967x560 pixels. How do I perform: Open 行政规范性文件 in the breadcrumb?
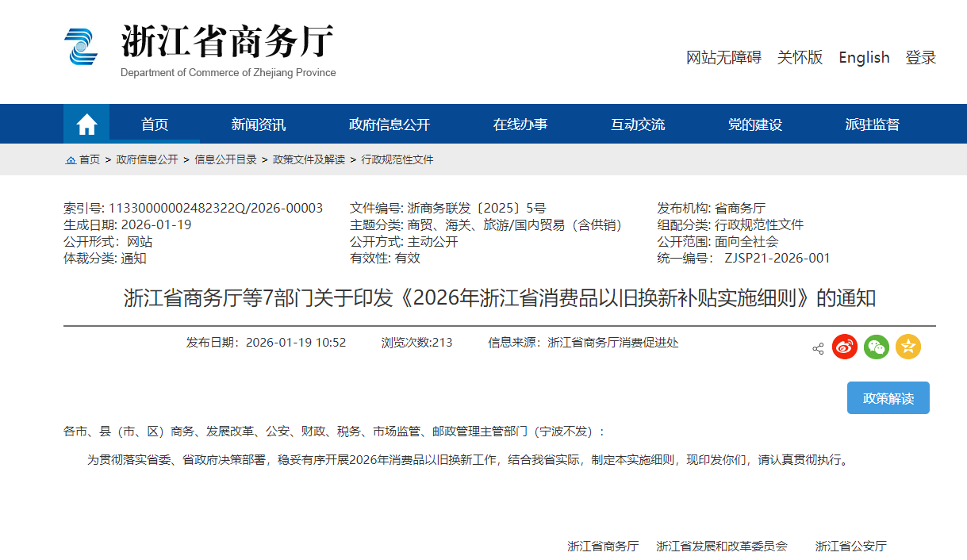pos(397,160)
